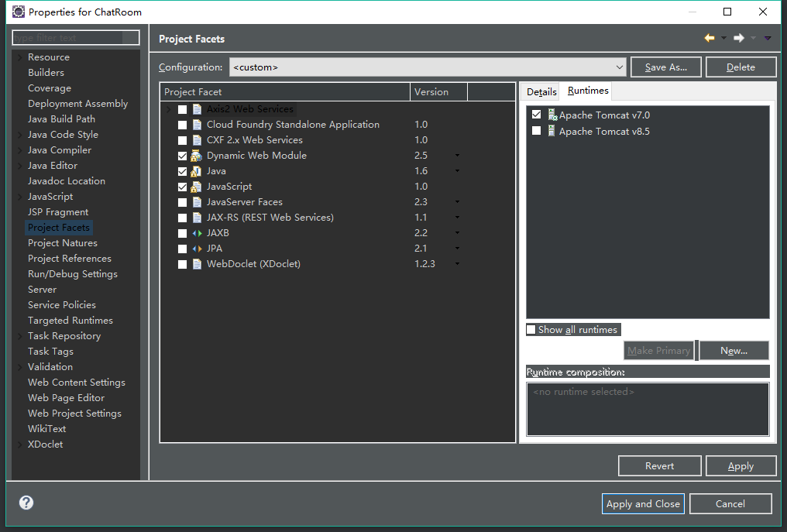Expand the Task Repository node
This screenshot has height=532, width=787.
pos(19,336)
